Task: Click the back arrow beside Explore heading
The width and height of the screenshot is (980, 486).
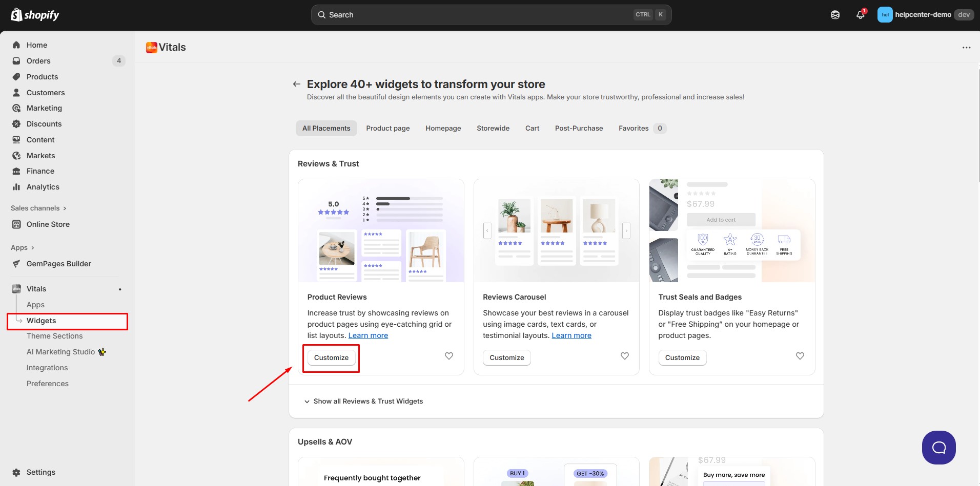Action: pos(296,84)
